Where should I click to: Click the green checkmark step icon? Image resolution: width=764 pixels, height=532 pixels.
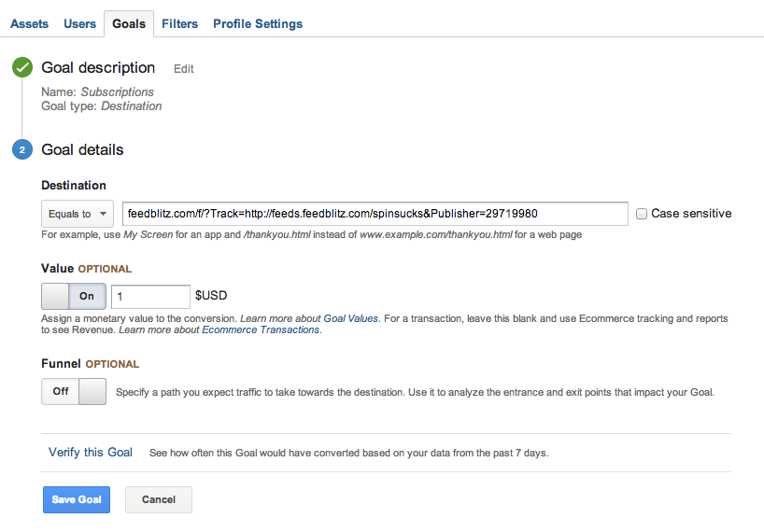[x=22, y=68]
